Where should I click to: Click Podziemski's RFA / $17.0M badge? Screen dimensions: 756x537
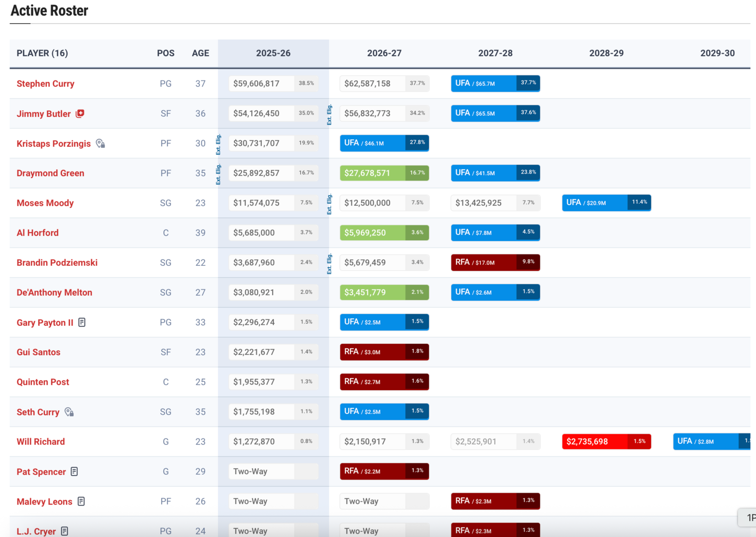495,262
